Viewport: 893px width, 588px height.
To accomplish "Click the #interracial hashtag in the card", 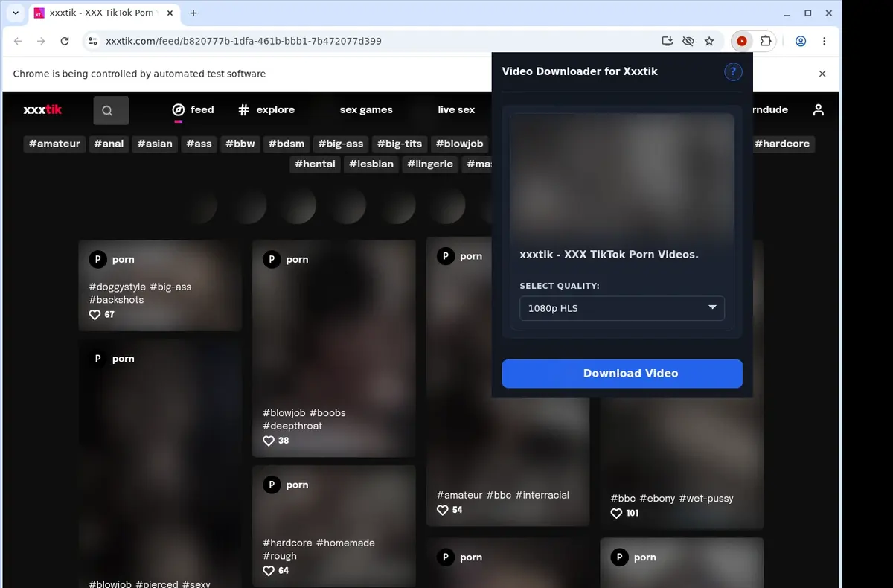I will pyautogui.click(x=542, y=496).
